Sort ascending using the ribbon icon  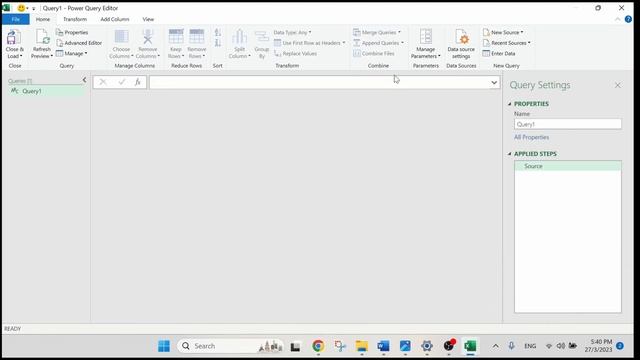218,33
